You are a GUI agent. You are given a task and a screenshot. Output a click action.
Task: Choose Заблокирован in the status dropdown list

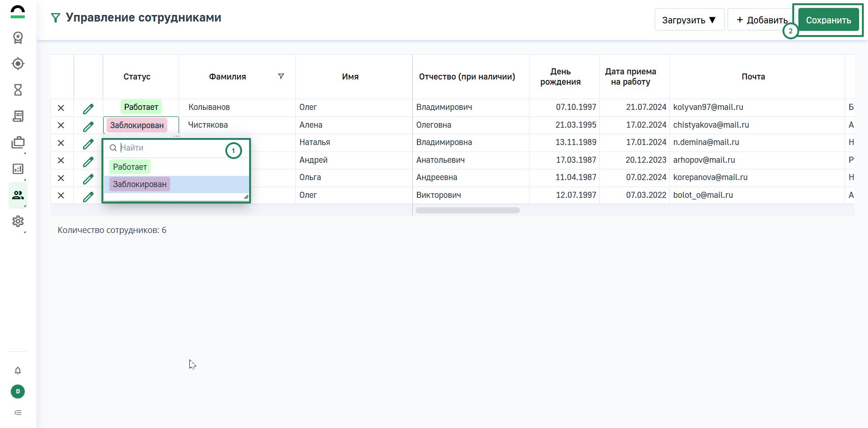(140, 184)
